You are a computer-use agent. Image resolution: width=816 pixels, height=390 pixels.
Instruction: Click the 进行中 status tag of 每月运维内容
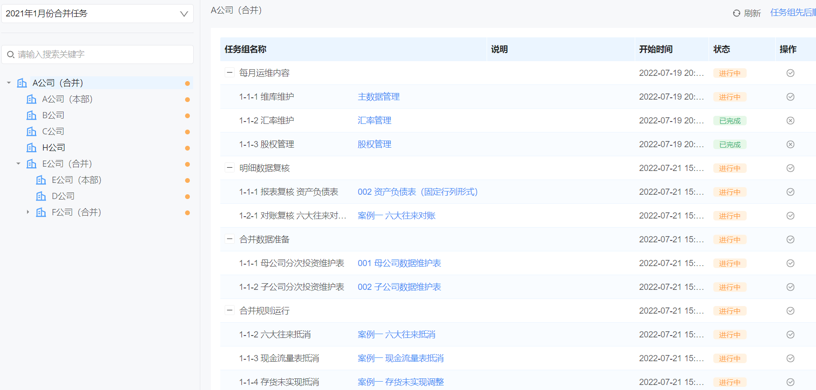coord(730,73)
